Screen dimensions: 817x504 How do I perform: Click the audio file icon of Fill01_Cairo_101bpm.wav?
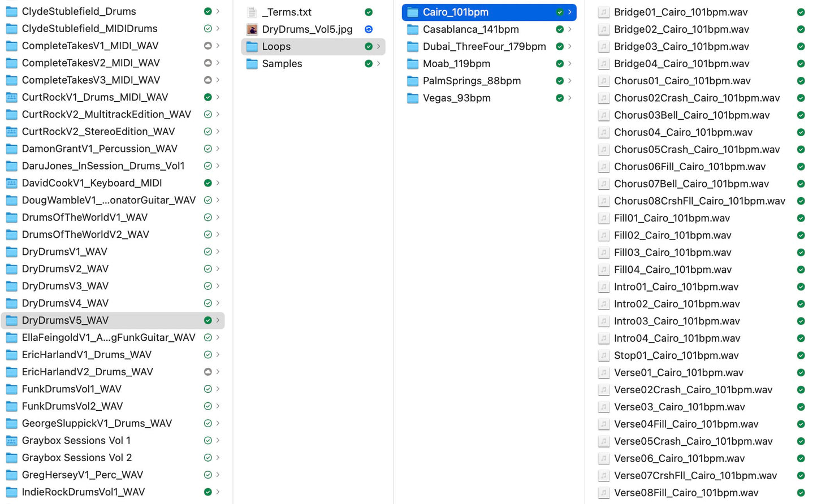(x=604, y=218)
